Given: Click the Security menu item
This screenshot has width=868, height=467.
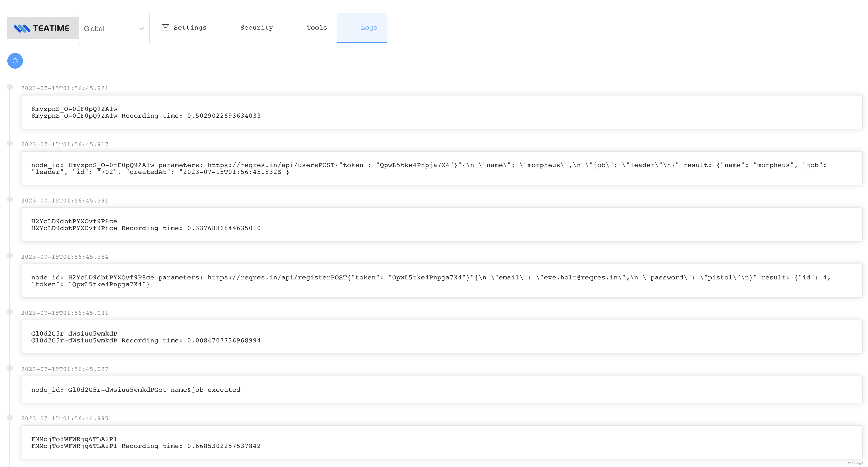Looking at the screenshot, I should 257,28.
